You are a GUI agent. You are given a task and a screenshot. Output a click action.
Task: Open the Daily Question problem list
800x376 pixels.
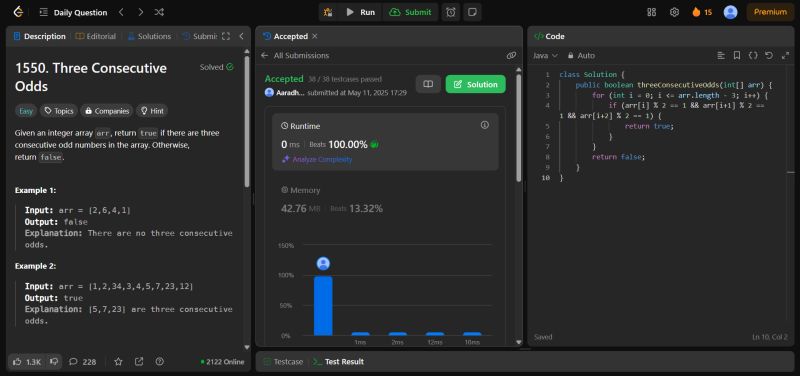pyautogui.click(x=73, y=12)
